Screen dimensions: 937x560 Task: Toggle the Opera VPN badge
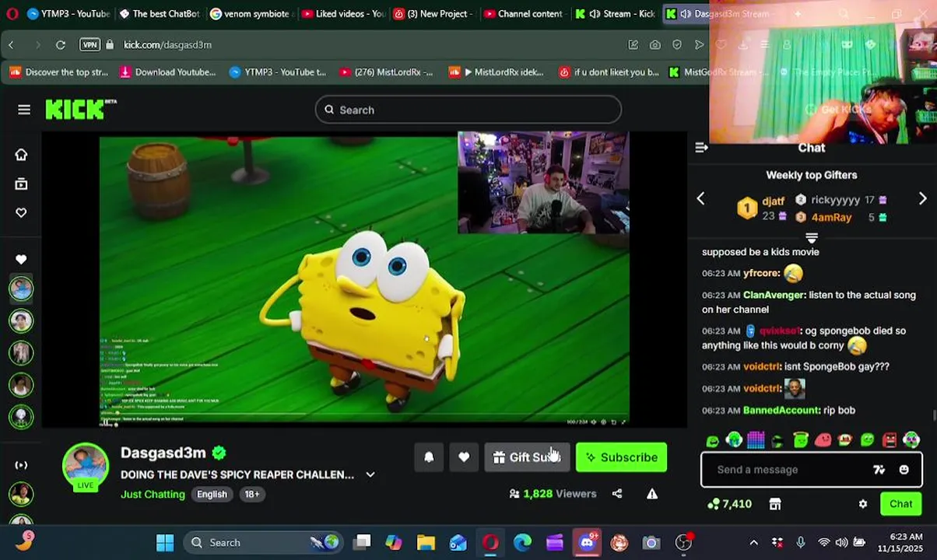click(x=89, y=45)
